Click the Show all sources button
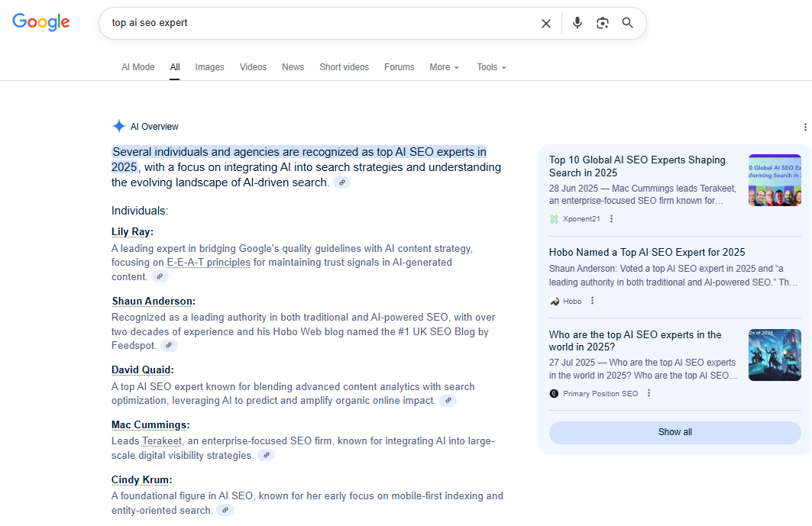The height and width of the screenshot is (526, 812). point(675,432)
